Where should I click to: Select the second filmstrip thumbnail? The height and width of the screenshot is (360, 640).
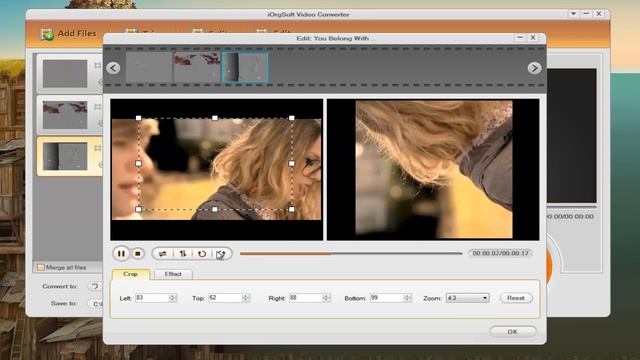tap(197, 67)
